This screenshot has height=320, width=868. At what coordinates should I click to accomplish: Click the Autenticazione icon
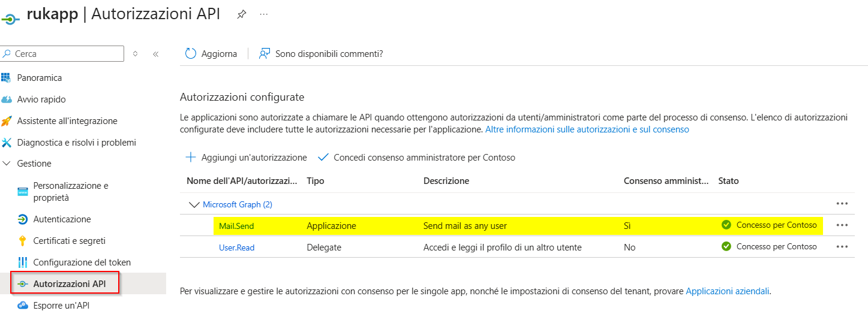[x=23, y=219]
